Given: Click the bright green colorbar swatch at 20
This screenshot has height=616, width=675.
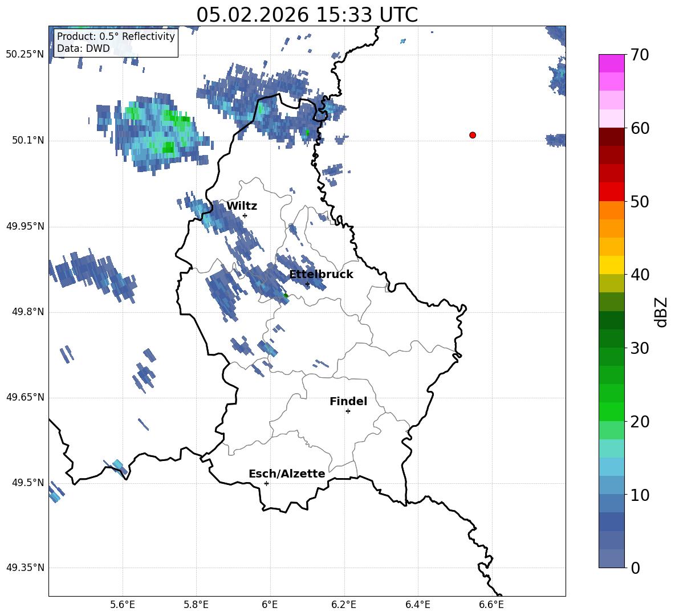Looking at the screenshot, I should pos(611,411).
